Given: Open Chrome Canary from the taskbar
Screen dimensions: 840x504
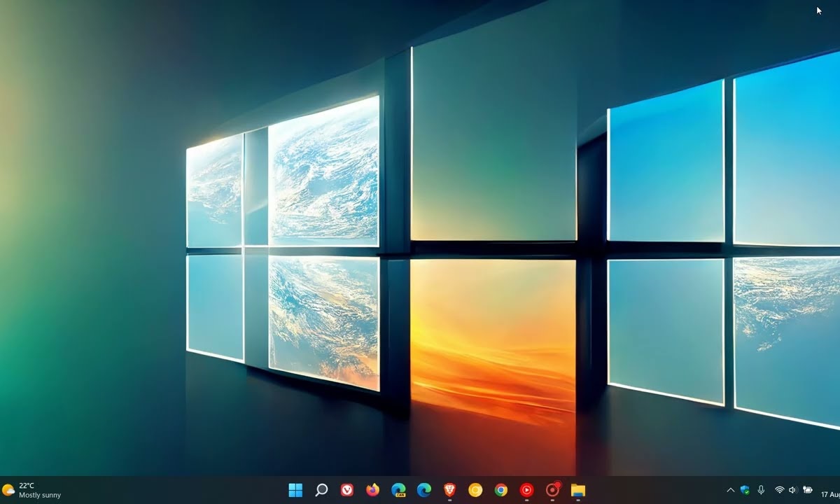Looking at the screenshot, I should coord(475,491).
